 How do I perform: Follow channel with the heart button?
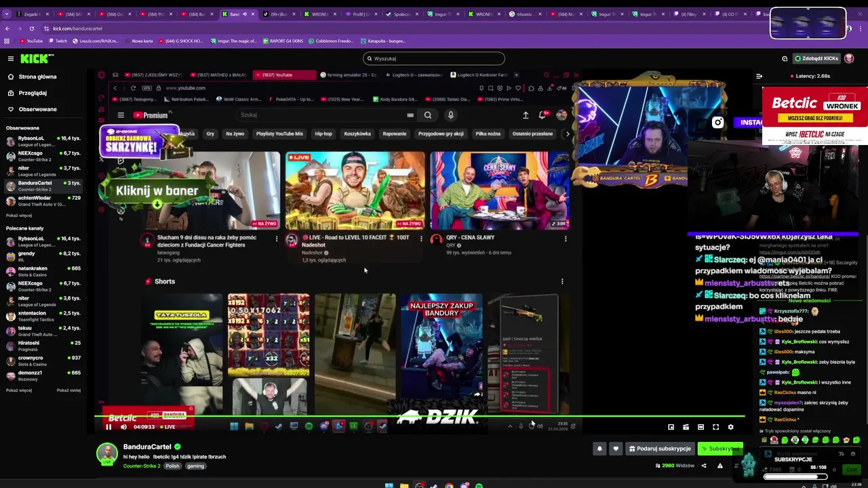pyautogui.click(x=616, y=449)
